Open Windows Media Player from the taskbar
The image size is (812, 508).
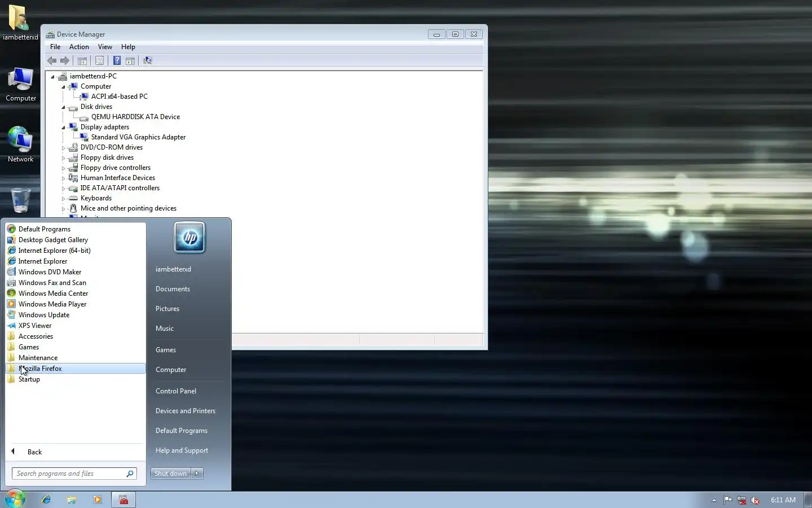tap(98, 500)
